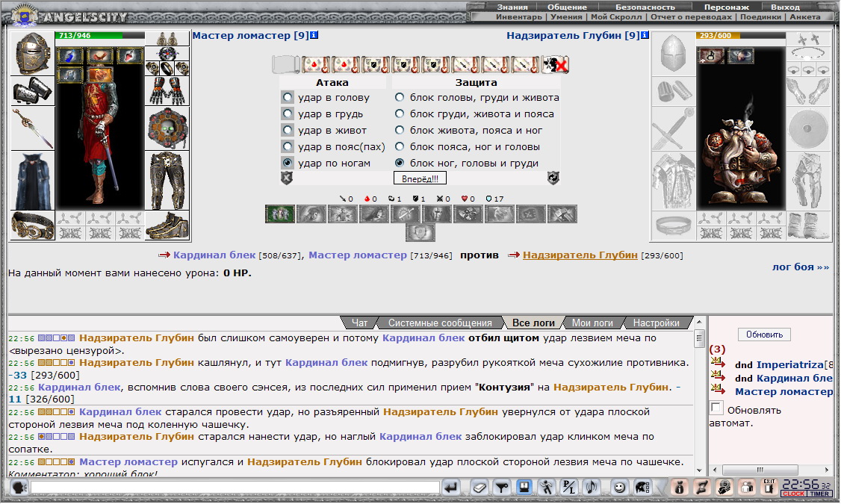Open the smiley emoticons icon
The height and width of the screenshot is (504, 841).
tap(619, 488)
